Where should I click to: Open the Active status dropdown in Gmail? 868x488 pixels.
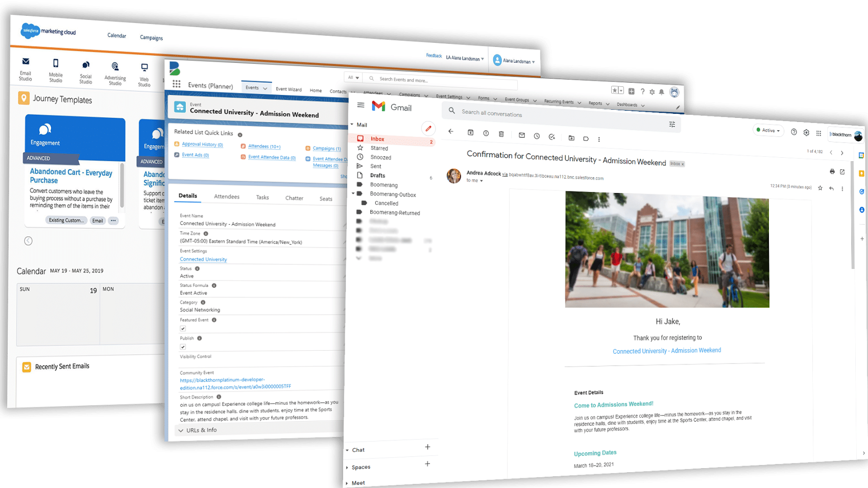pos(768,130)
